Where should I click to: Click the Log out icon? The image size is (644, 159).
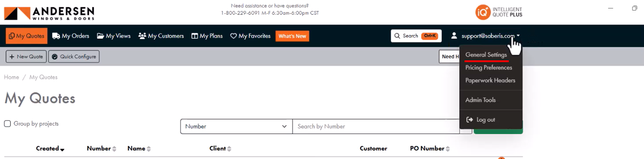[469, 120]
